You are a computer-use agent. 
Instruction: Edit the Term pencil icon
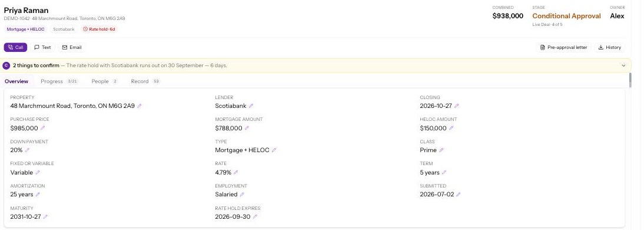(444, 172)
